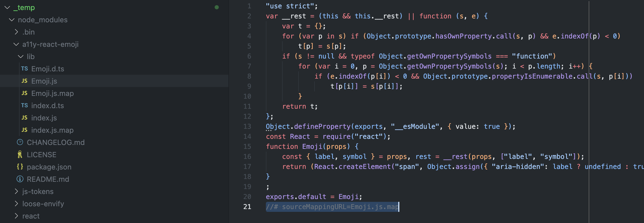Image resolution: width=644 pixels, height=223 pixels.
Task: Select the Emoji.js file
Action: pos(44,81)
